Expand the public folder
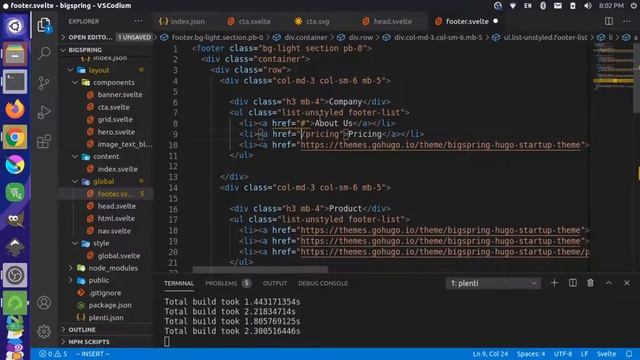 [106, 280]
